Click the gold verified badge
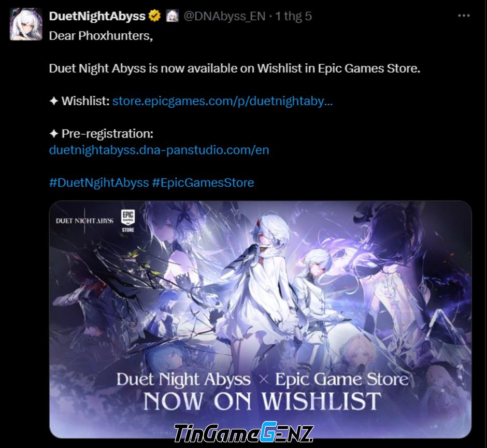The image size is (487, 448). click(154, 16)
